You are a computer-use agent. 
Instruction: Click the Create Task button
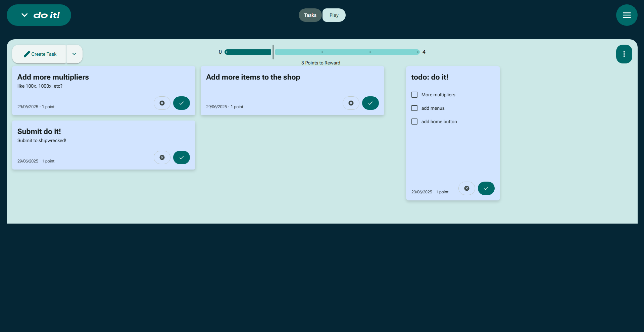[x=40, y=54]
